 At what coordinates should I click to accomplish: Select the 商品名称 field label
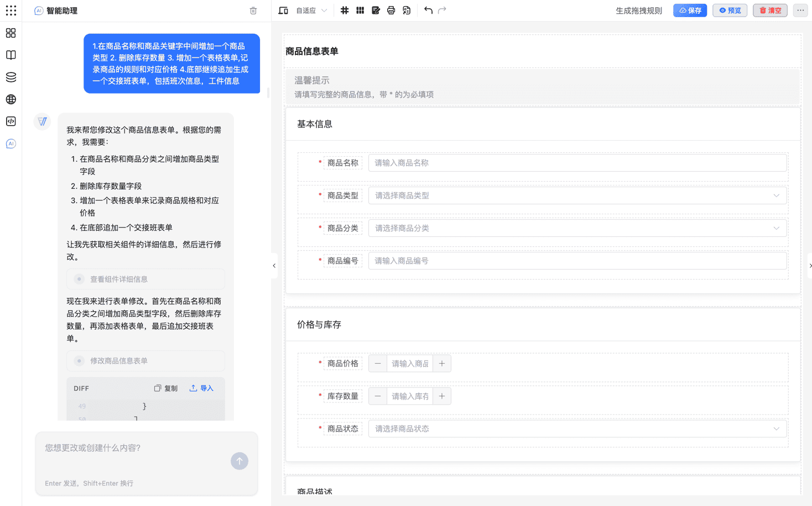click(343, 163)
